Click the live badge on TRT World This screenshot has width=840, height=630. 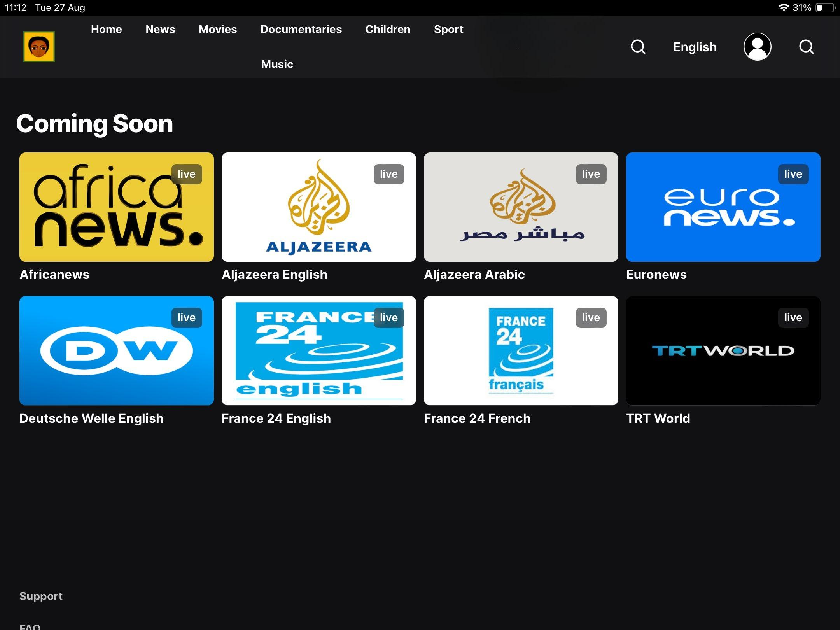pos(793,317)
